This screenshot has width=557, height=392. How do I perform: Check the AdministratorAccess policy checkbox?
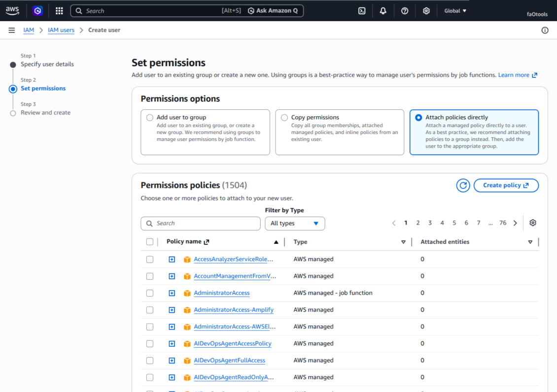150,293
